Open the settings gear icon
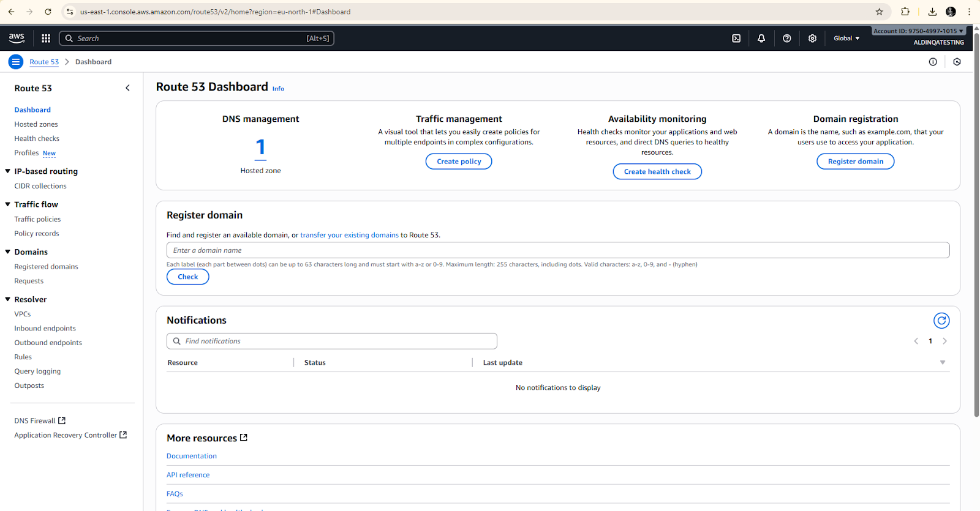This screenshot has width=980, height=511. (812, 39)
